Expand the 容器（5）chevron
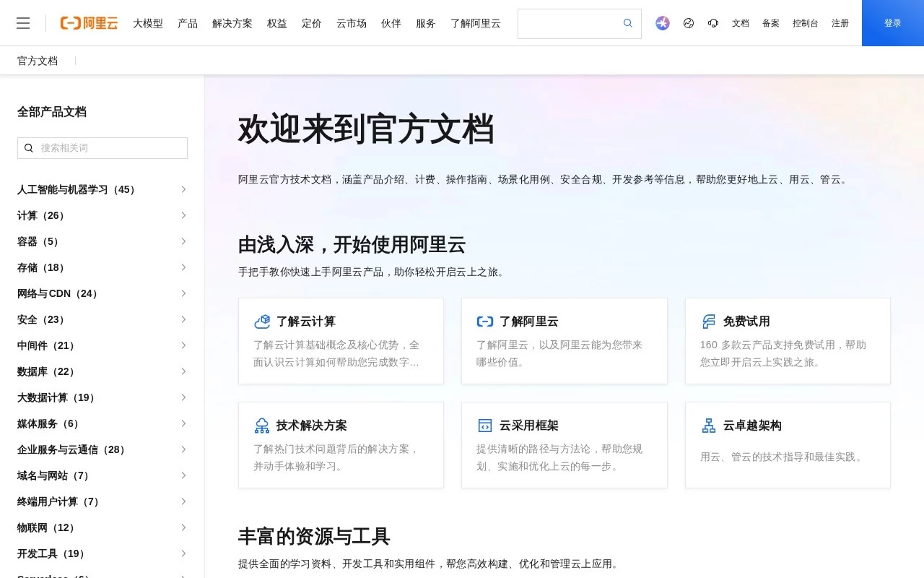Image resolution: width=924 pixels, height=578 pixels. [x=183, y=241]
